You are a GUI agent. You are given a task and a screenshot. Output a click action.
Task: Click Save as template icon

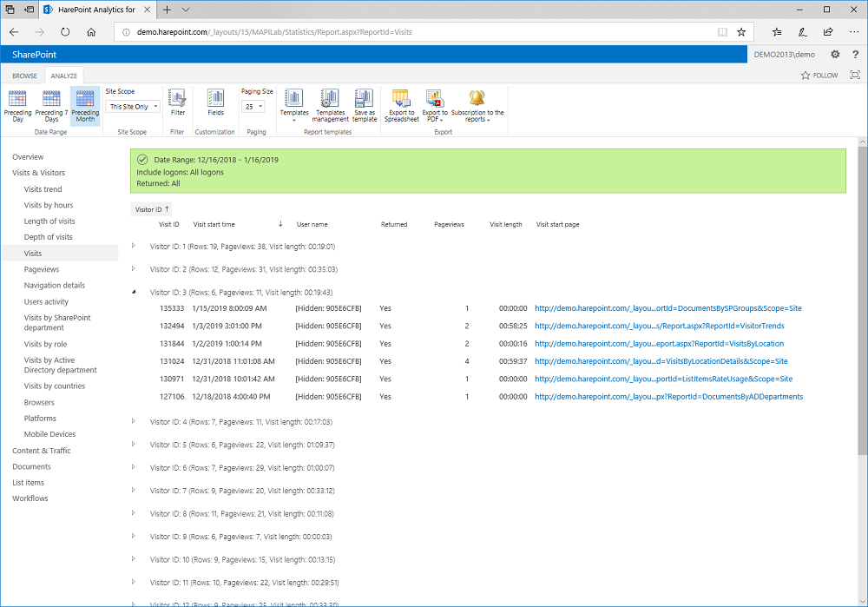click(365, 104)
